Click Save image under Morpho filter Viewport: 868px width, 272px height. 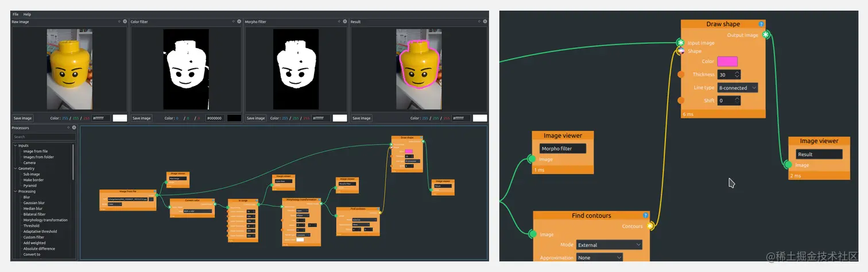255,118
